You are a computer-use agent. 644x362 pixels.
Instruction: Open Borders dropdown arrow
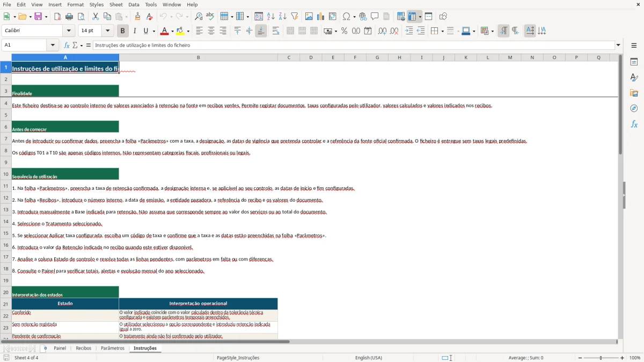442,31
